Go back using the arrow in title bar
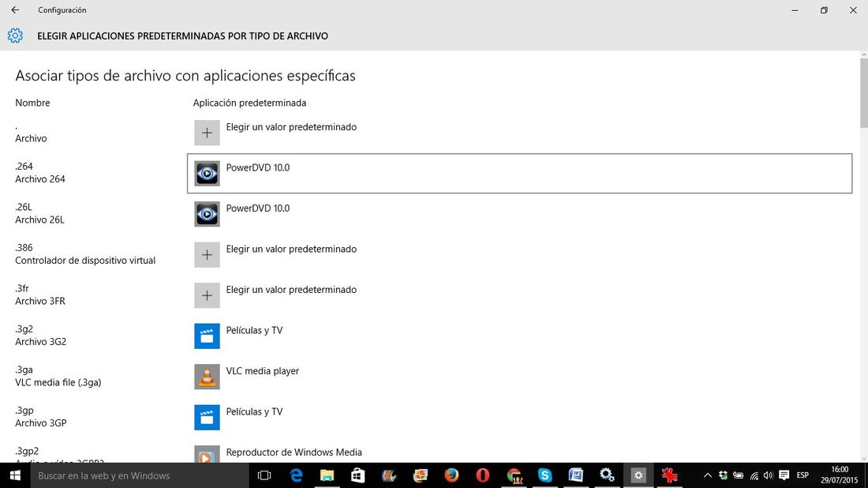The height and width of the screenshot is (488, 868). pyautogui.click(x=15, y=10)
